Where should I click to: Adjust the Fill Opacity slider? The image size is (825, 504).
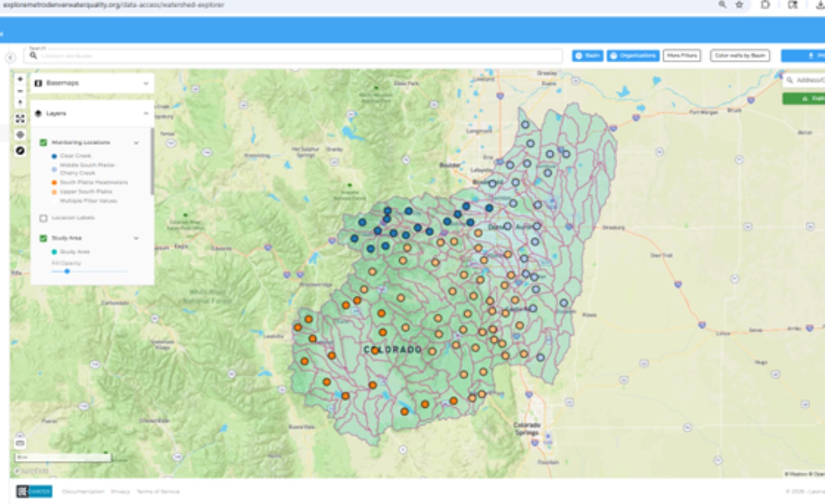67,272
